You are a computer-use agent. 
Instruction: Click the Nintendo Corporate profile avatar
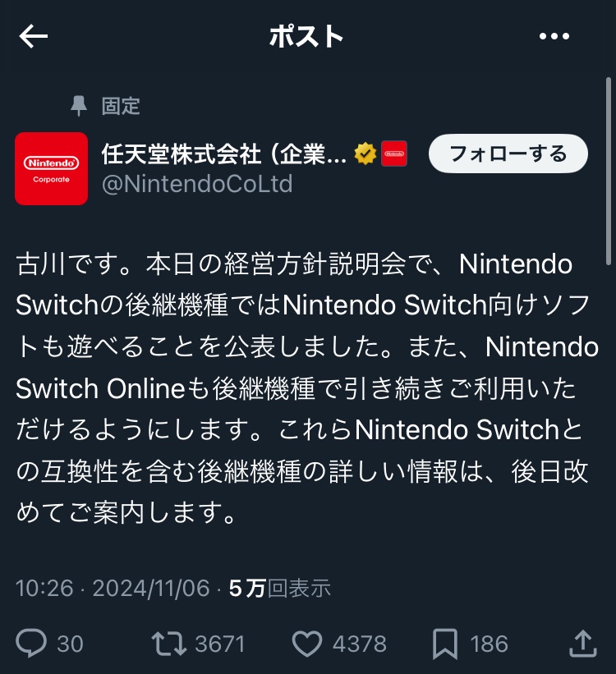(x=51, y=168)
